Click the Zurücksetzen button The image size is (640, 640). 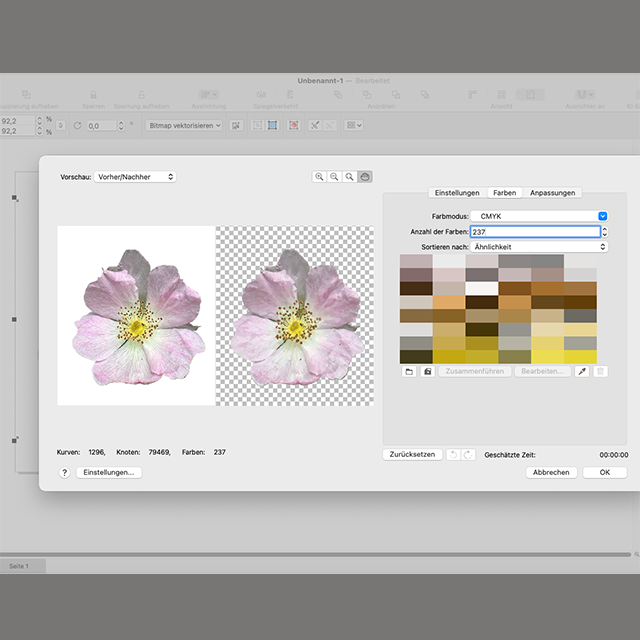(412, 454)
